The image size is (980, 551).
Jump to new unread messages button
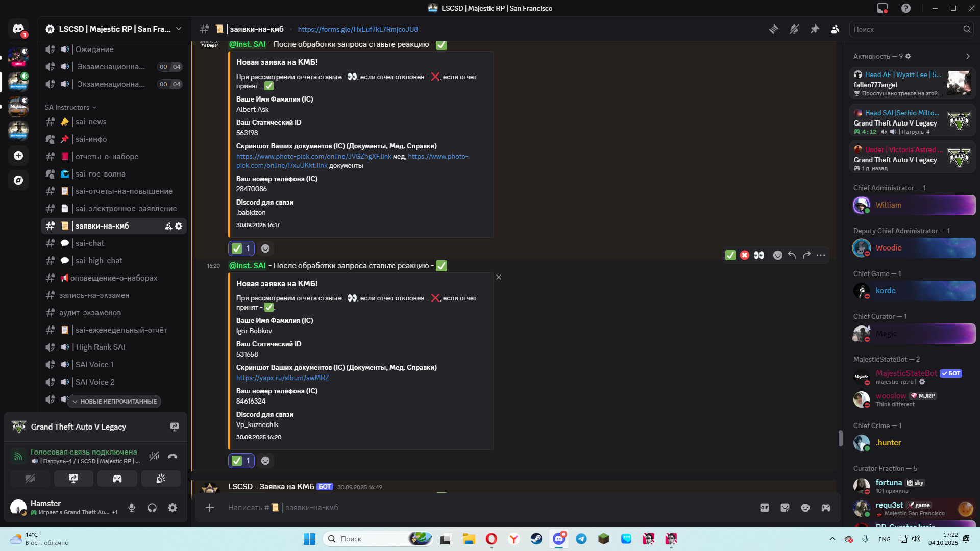(114, 402)
